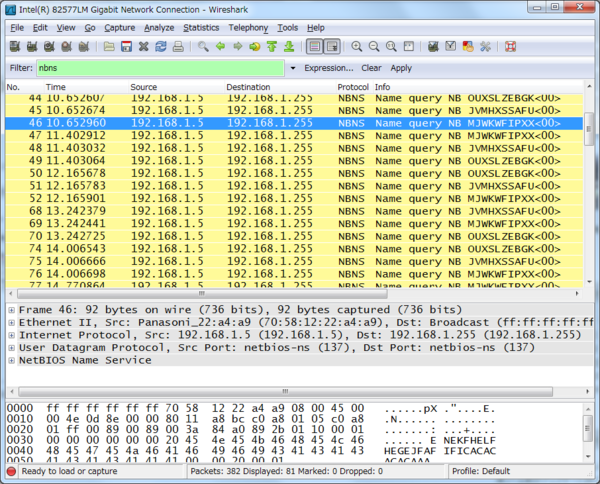Screen dimensions: 600x484
Task: Open the Telephony menu
Action: [x=248, y=28]
